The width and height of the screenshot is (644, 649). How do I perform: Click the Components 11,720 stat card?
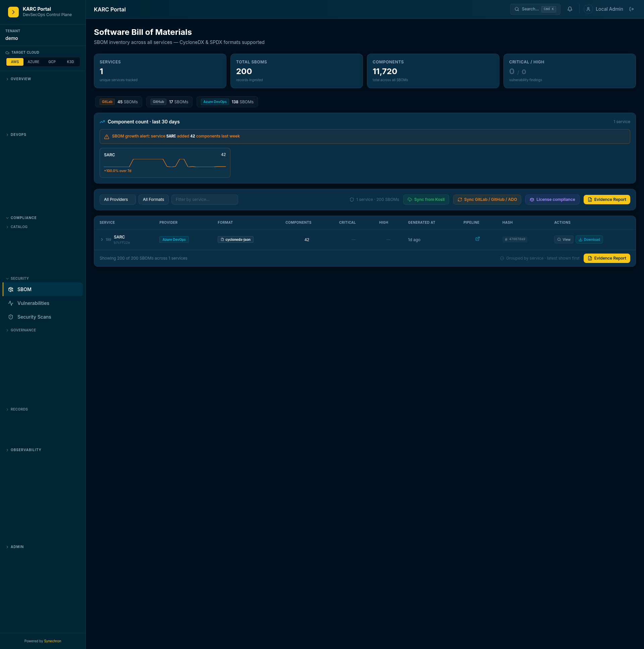point(433,71)
